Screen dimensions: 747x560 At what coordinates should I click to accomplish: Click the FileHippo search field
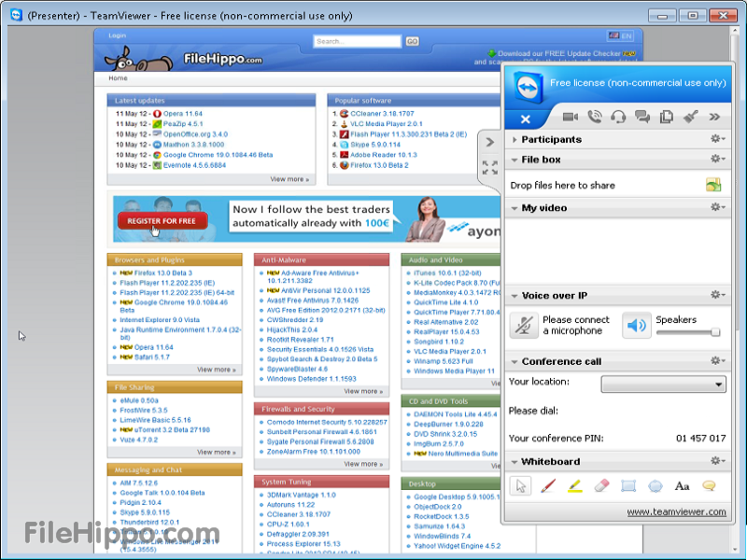pyautogui.click(x=358, y=41)
